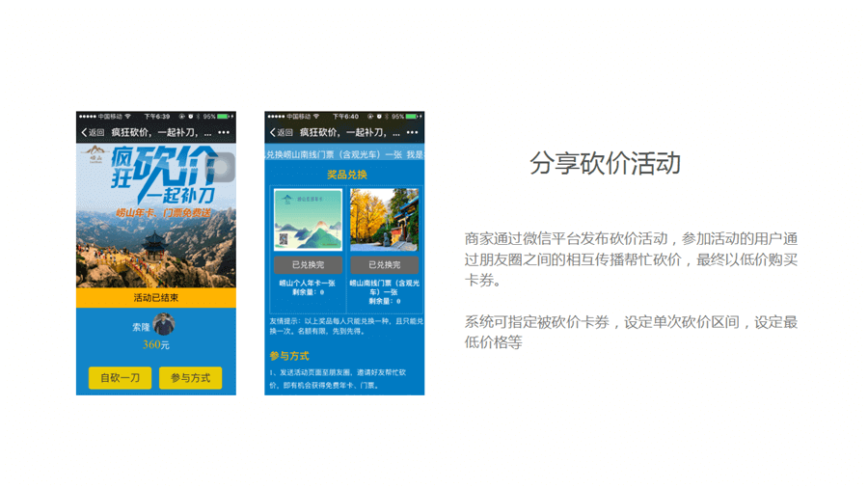This screenshot has width=868, height=488.
Task: Click the 分享砍价活动 slide title
Action: pyautogui.click(x=605, y=163)
